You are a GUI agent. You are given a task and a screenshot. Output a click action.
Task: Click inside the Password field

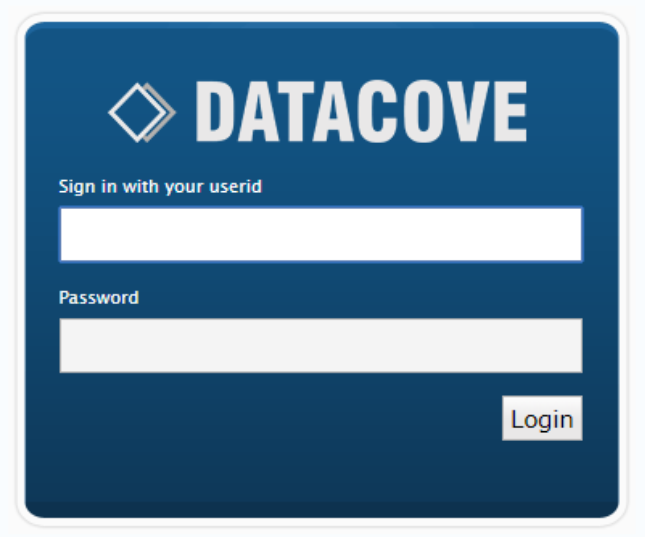[x=321, y=346]
